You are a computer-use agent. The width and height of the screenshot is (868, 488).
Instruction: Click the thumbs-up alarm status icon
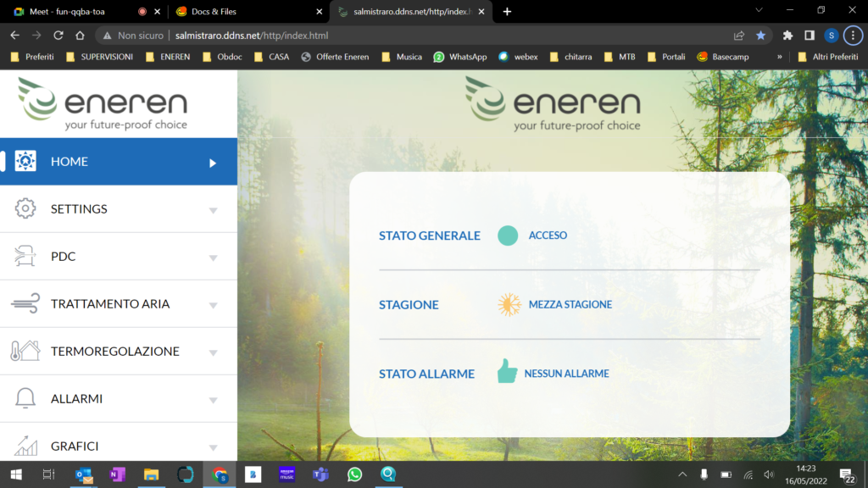[507, 371]
